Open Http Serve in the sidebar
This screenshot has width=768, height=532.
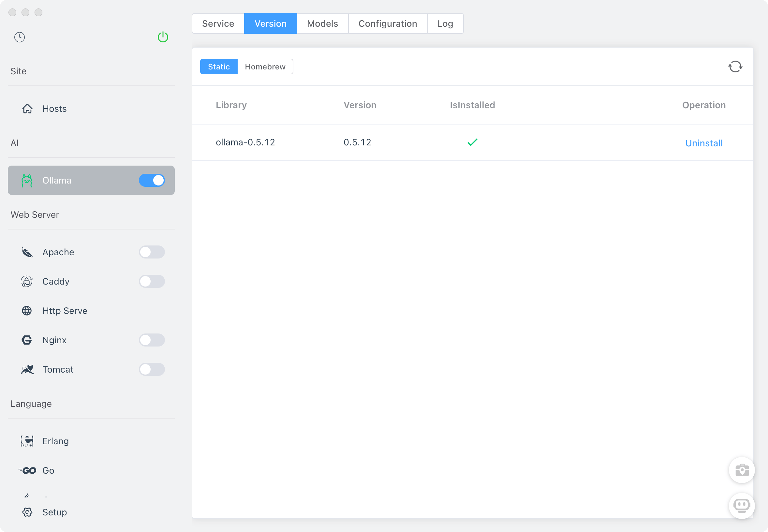pyautogui.click(x=91, y=311)
